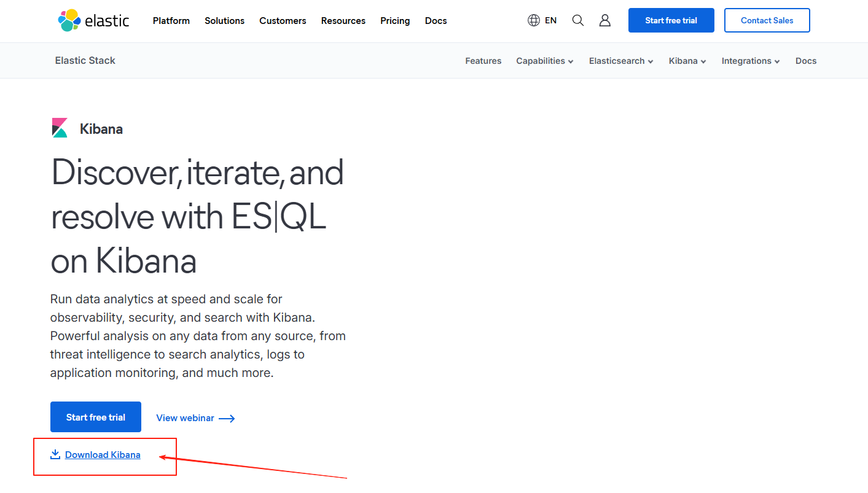Click the header Start free trial button
Image resolution: width=868 pixels, height=493 pixels.
pyautogui.click(x=671, y=20)
